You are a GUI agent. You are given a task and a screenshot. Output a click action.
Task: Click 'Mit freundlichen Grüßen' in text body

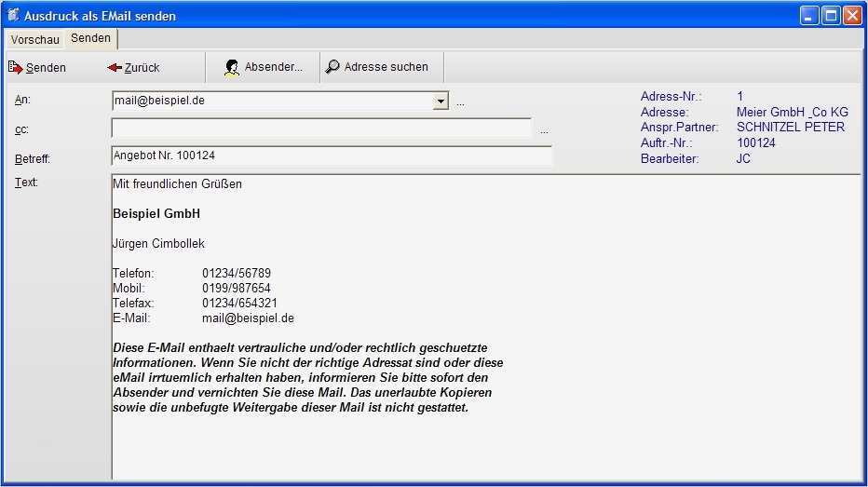pos(177,183)
